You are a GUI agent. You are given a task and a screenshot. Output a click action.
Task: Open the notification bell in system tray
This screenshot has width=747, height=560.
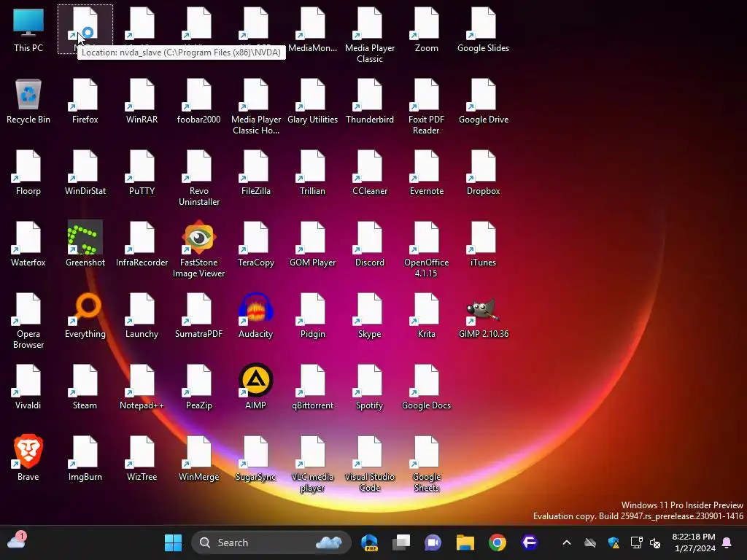coord(727,542)
